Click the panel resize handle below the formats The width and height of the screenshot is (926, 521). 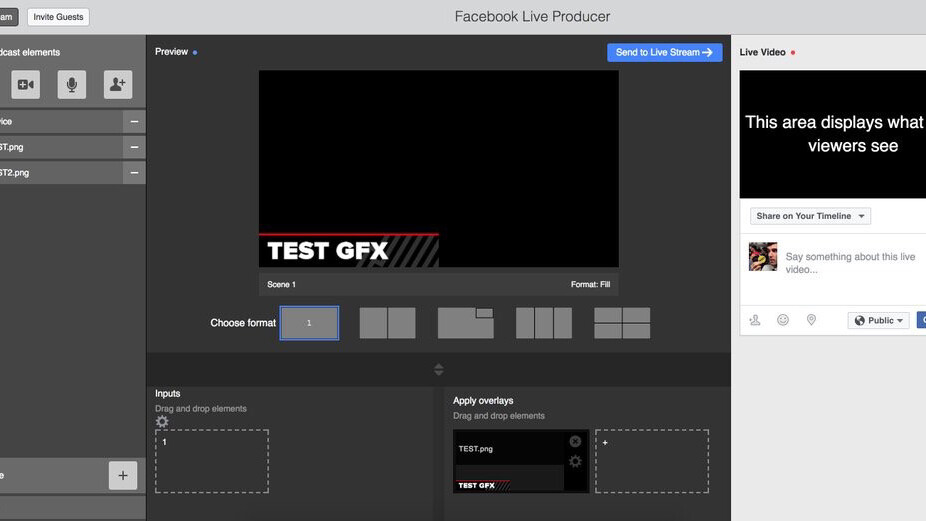[x=438, y=369]
